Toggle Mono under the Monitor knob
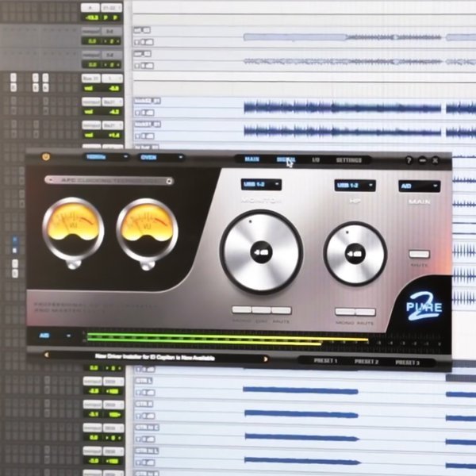The height and width of the screenshot is (476, 476). 241,310
